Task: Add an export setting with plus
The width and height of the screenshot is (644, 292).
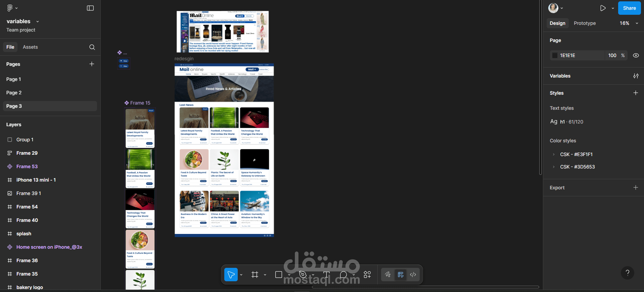Action: (x=636, y=187)
